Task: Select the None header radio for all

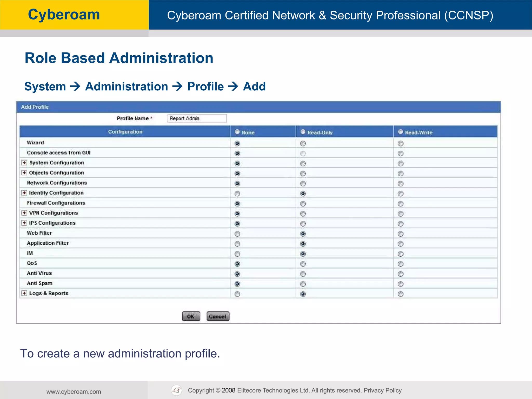Action: (x=237, y=132)
